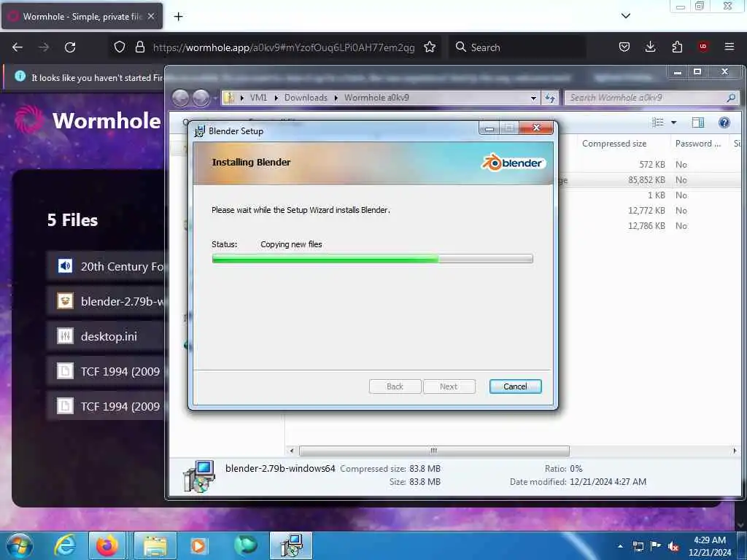Click Wormhole a0kv9 breadcrumb folder
Screen dimensions: 747x560
pyautogui.click(x=376, y=98)
